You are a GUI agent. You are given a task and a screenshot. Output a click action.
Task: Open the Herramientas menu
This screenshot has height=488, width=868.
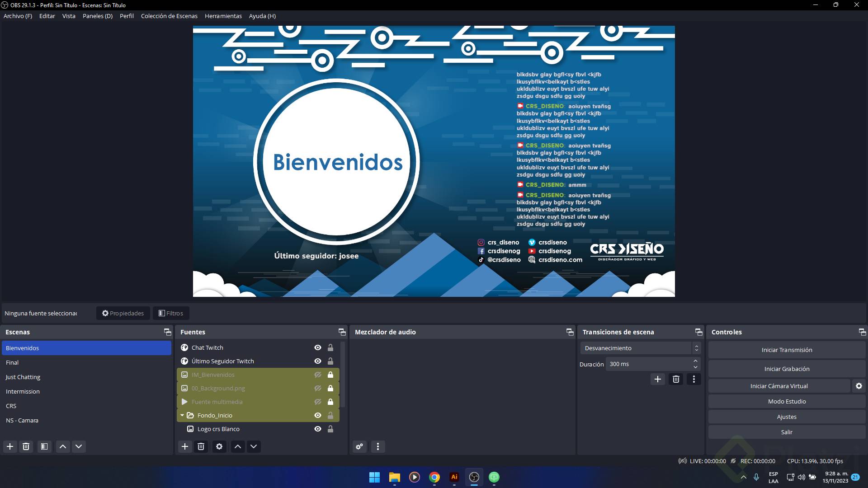point(223,16)
